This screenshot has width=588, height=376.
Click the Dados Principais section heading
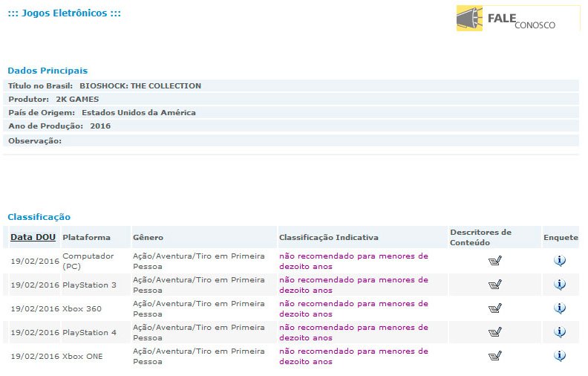point(48,71)
